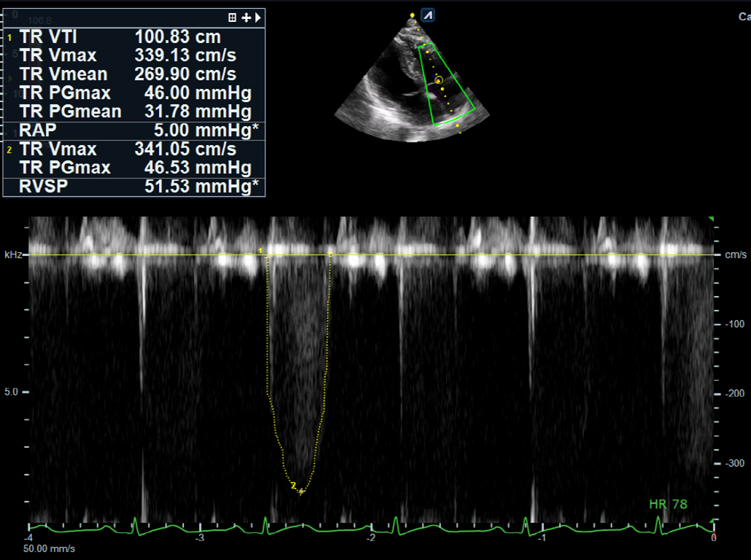Click the red 0 time marker at right

[x=714, y=537]
